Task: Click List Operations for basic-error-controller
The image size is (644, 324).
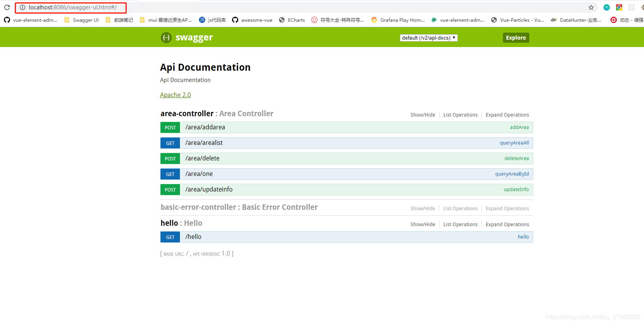Action: (461, 209)
